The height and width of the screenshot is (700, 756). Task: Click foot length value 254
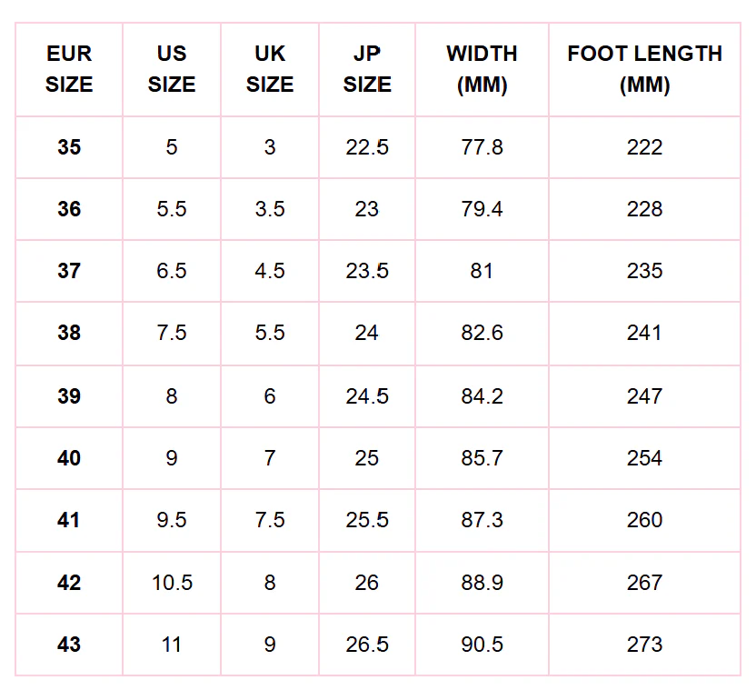click(644, 458)
